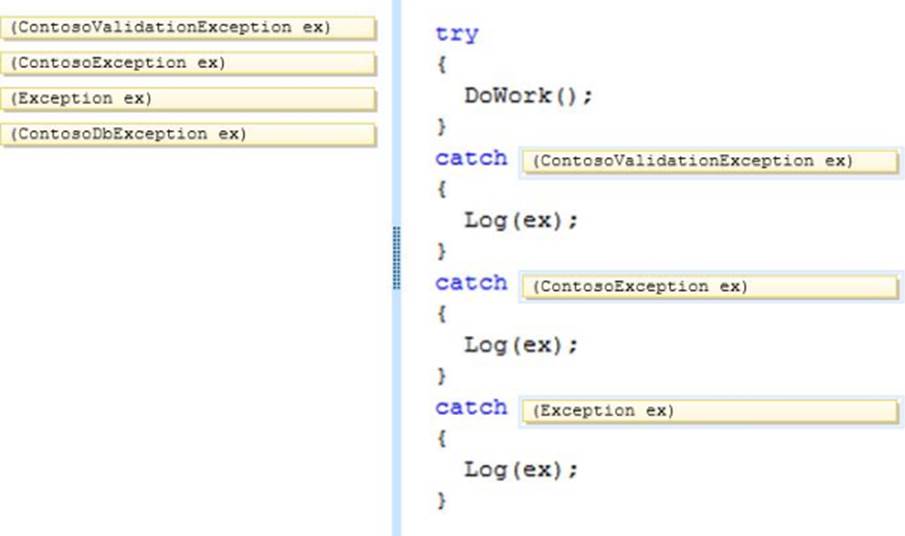This screenshot has width=905, height=536.
Task: Click the first catch keyword
Action: [x=471, y=159]
